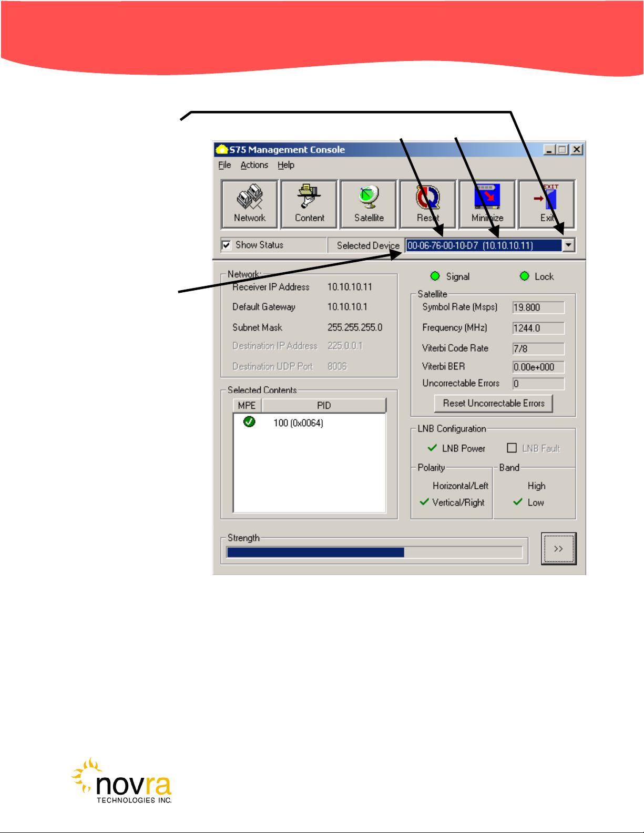
Task: Open the Help menu
Action: [286, 165]
